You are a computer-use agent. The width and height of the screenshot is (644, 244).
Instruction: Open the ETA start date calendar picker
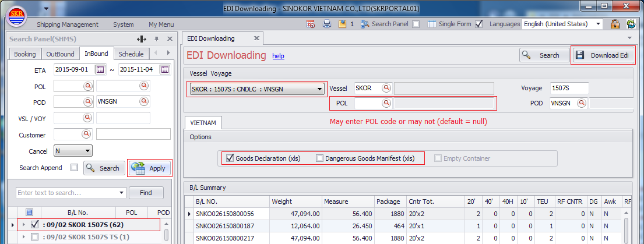[100, 69]
